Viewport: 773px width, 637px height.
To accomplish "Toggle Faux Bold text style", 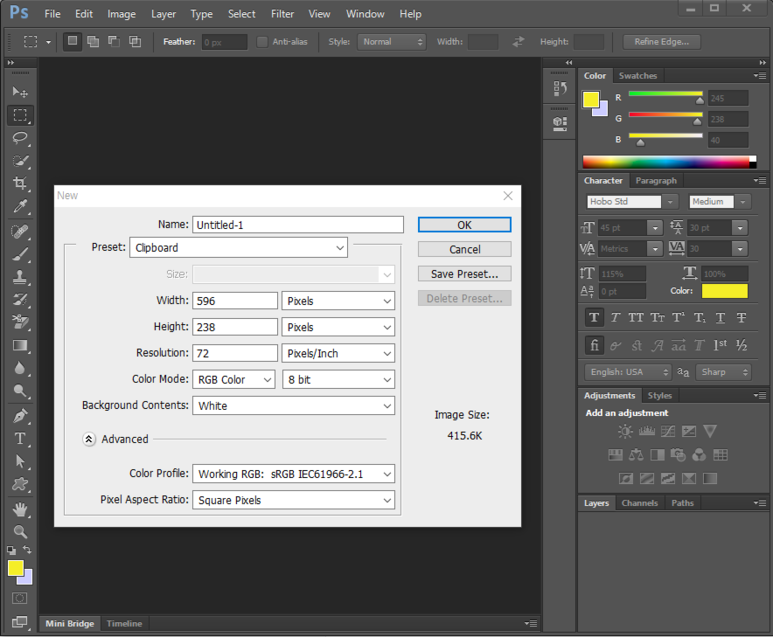I will click(x=594, y=318).
